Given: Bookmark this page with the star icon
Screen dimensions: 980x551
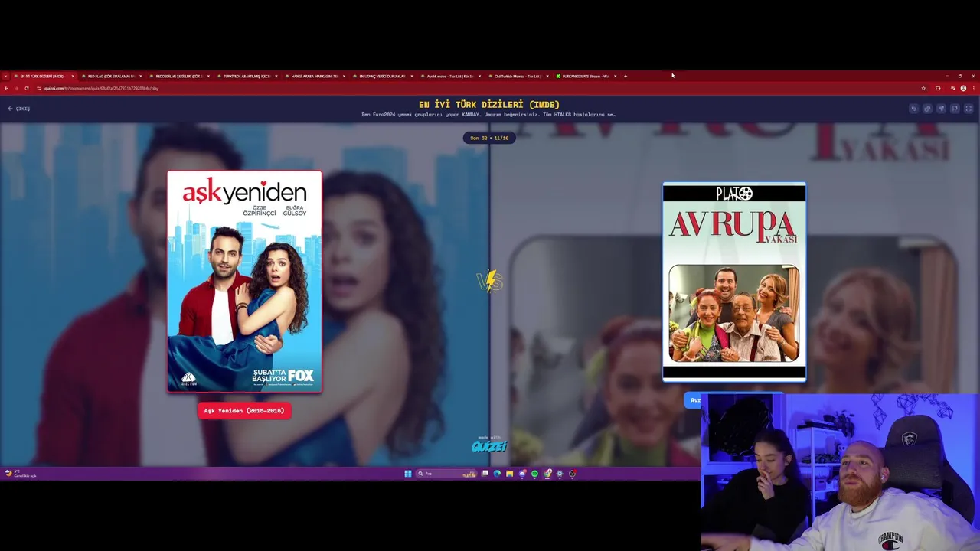Looking at the screenshot, I should point(923,88).
